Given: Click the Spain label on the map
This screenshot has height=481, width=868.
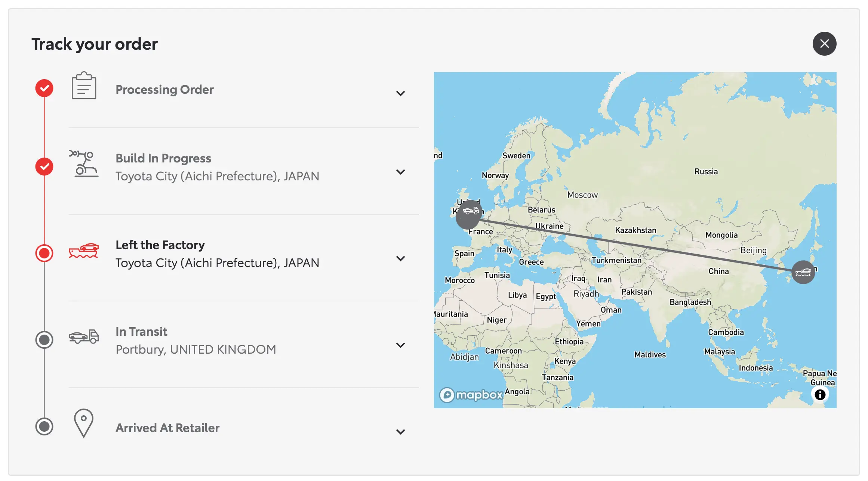Looking at the screenshot, I should [464, 253].
